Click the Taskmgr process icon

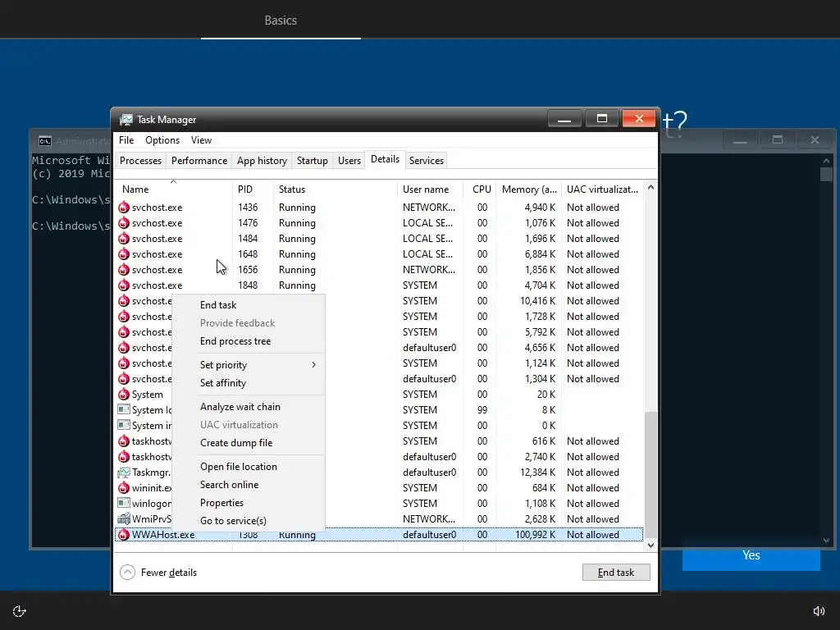pyautogui.click(x=124, y=472)
